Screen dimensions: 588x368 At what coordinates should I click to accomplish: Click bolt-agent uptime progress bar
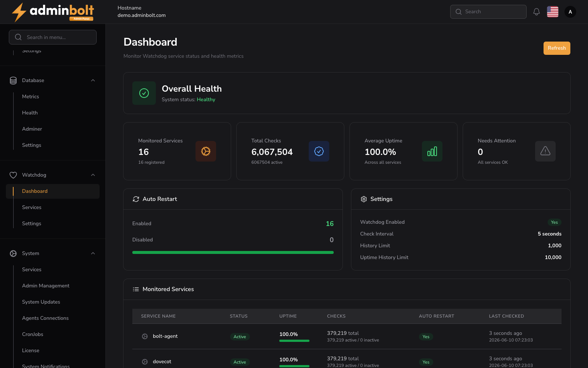tap(294, 341)
